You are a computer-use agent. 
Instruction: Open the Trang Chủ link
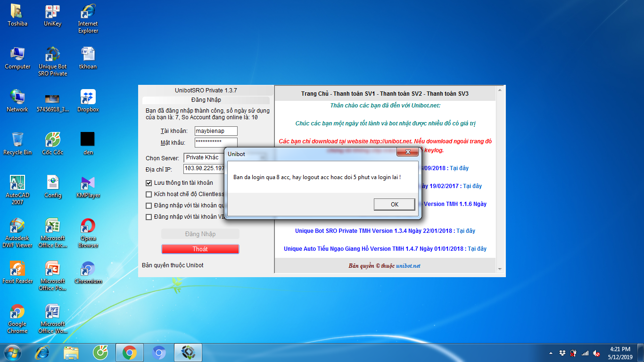[x=315, y=94]
